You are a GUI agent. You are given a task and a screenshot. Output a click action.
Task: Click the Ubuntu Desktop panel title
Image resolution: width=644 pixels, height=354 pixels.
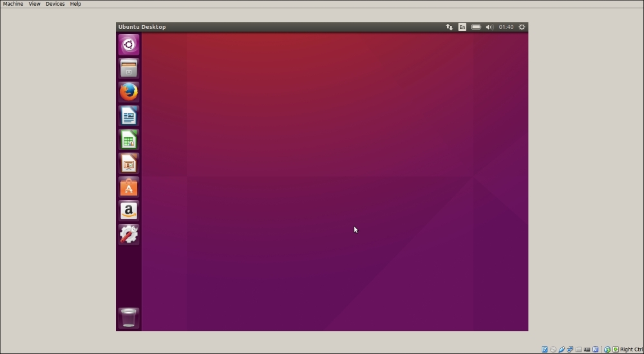[x=142, y=27]
